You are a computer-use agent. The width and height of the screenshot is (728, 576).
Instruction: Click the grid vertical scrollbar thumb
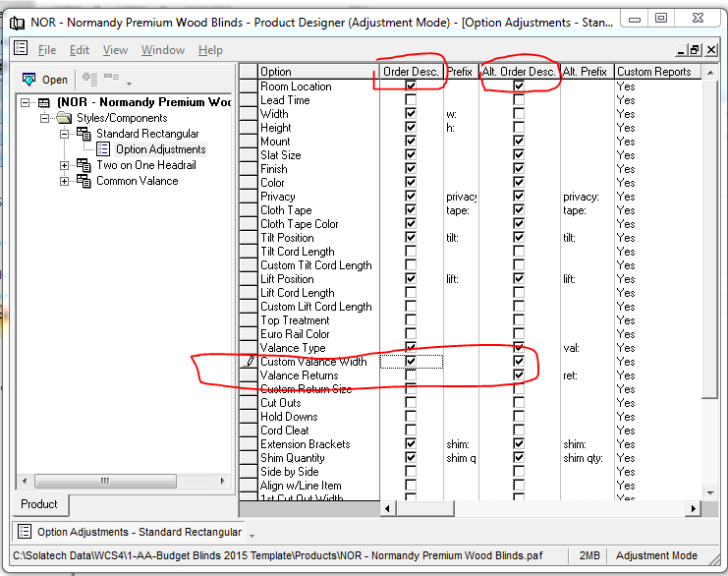point(710,240)
